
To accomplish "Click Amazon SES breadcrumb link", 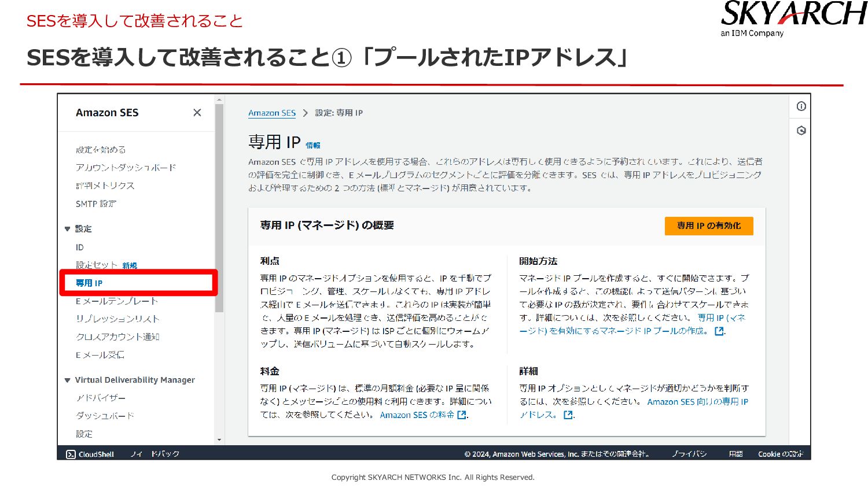I will (272, 113).
